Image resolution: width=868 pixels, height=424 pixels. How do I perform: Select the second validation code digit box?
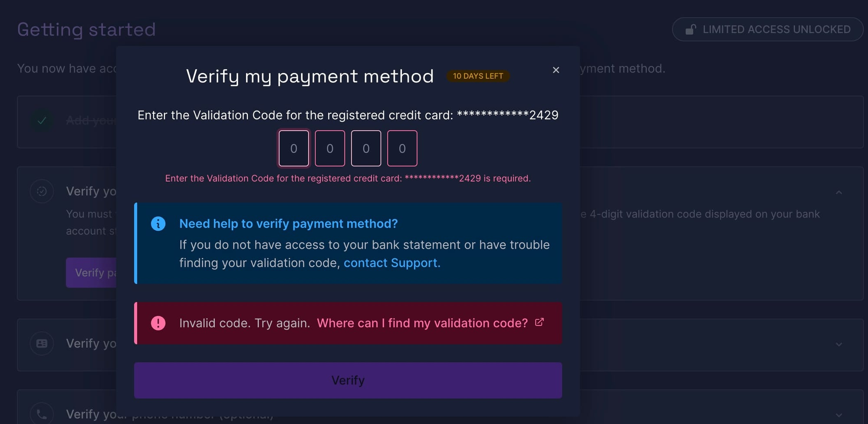330,148
